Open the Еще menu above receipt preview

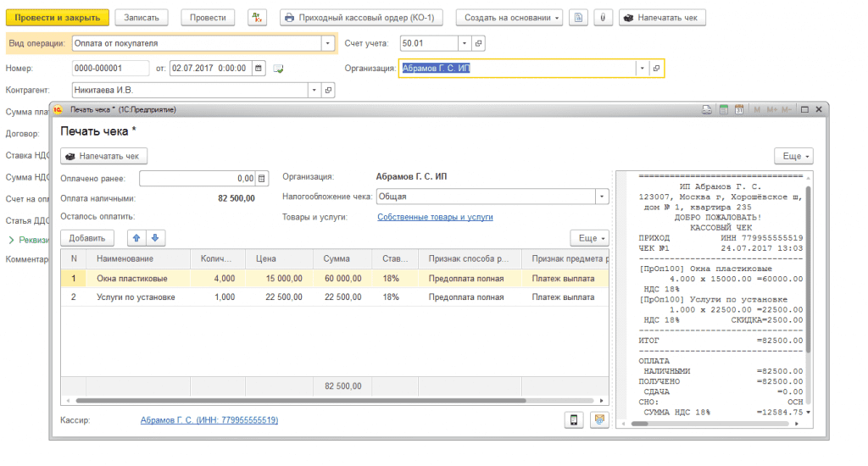click(793, 156)
